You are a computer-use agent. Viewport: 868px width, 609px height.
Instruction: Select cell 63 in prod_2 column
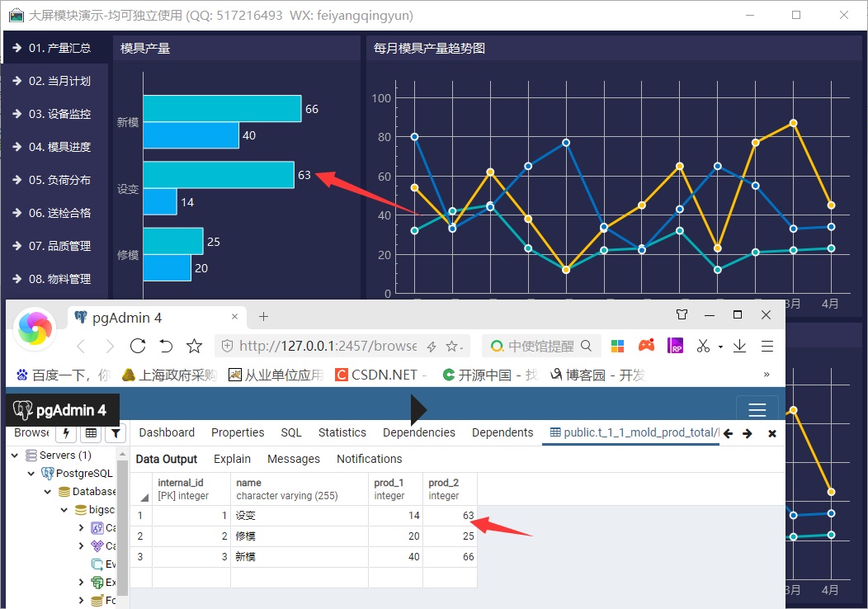450,516
